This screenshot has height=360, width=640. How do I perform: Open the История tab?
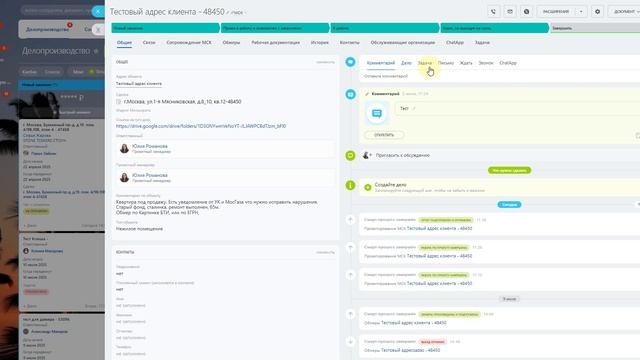(320, 42)
